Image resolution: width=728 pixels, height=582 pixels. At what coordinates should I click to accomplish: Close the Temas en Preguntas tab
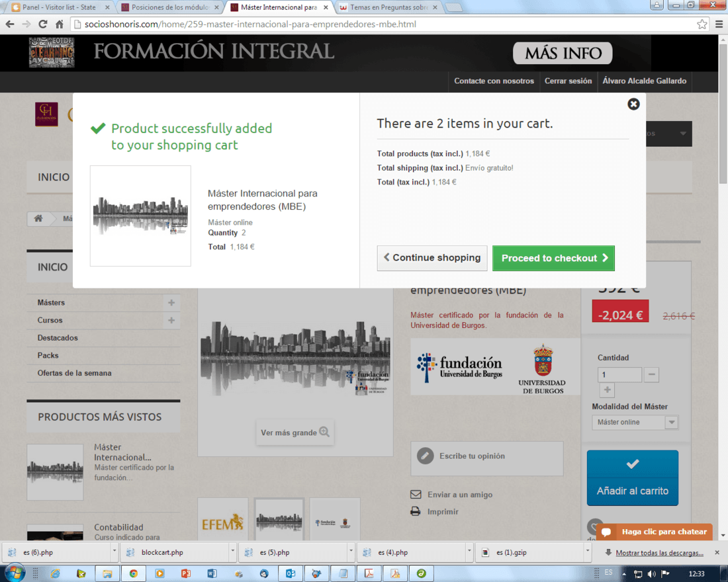(435, 7)
